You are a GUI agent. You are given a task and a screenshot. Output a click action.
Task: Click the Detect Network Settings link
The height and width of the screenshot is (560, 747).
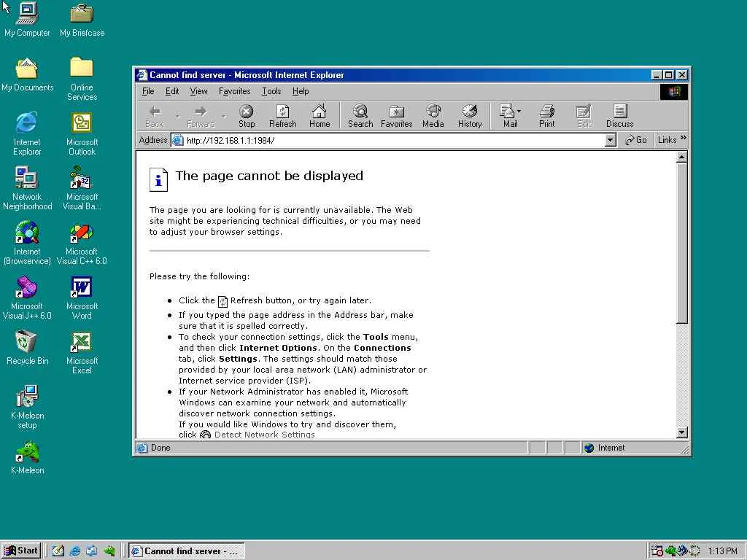tap(264, 435)
